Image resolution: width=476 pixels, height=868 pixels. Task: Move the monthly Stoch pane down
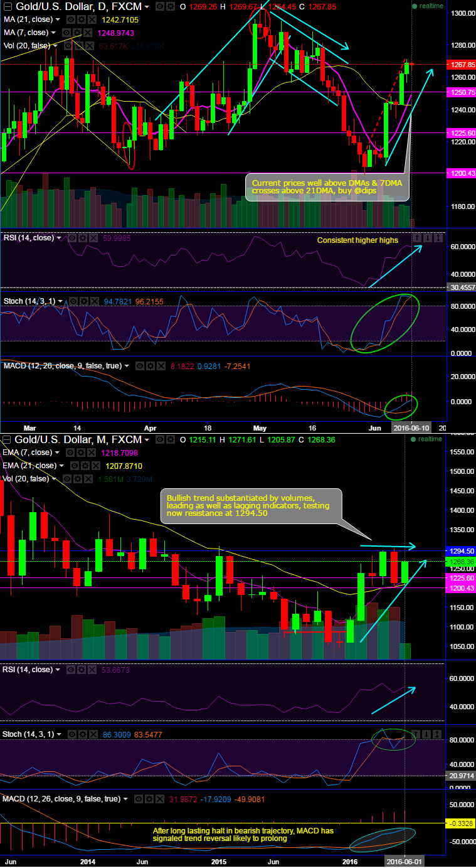[x=426, y=734]
